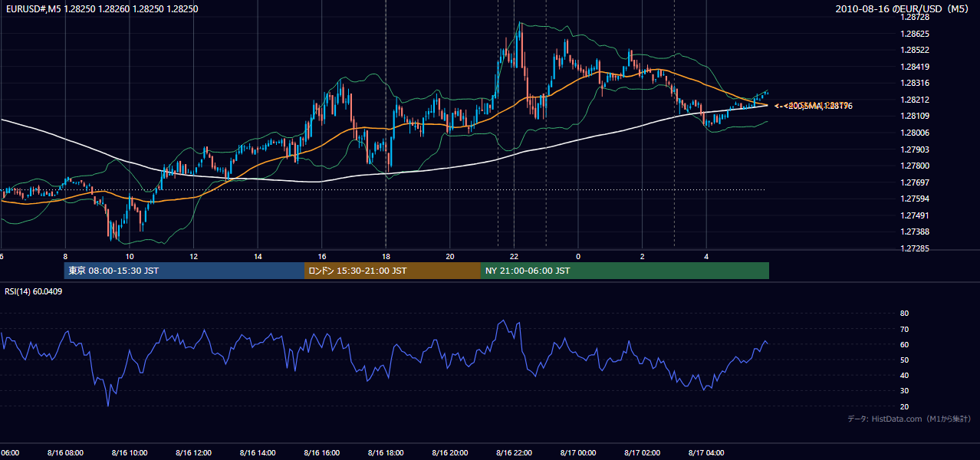Click price axis label 1.27903
Screen dimensions: 980x460
pos(916,149)
